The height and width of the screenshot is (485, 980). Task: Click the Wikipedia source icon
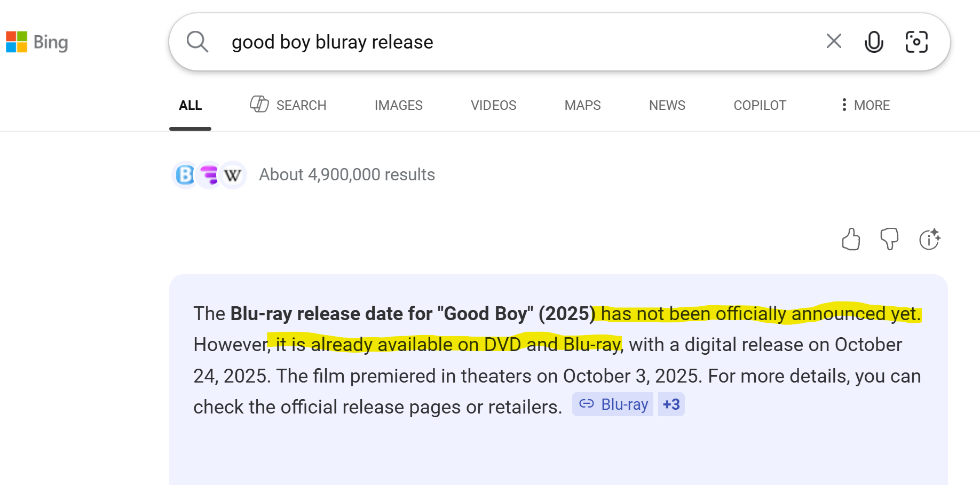point(233,175)
